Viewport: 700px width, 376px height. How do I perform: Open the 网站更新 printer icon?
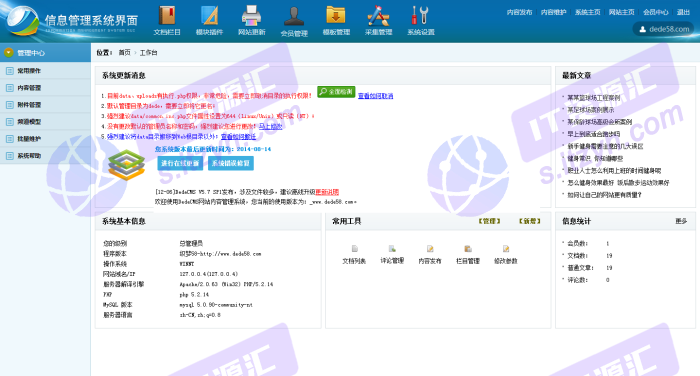tap(251, 15)
